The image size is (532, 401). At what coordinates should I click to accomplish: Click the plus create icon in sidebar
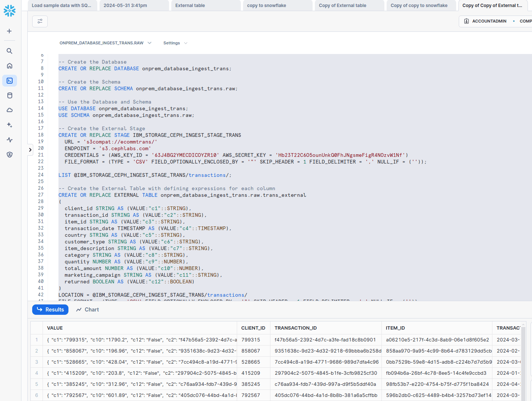coord(10,31)
